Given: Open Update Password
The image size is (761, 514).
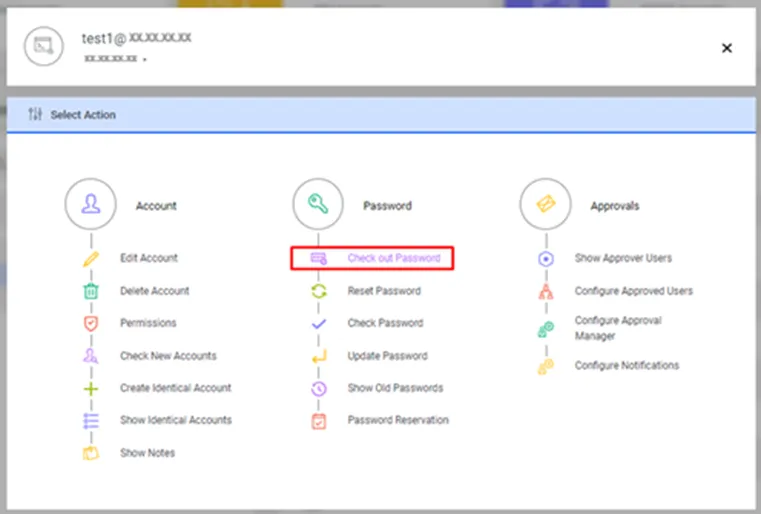Looking at the screenshot, I should 387,356.
